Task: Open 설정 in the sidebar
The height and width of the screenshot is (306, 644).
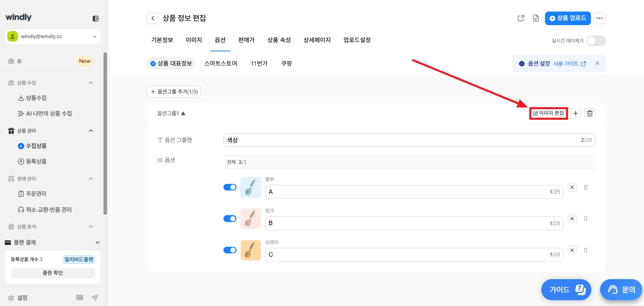Action: [18, 298]
